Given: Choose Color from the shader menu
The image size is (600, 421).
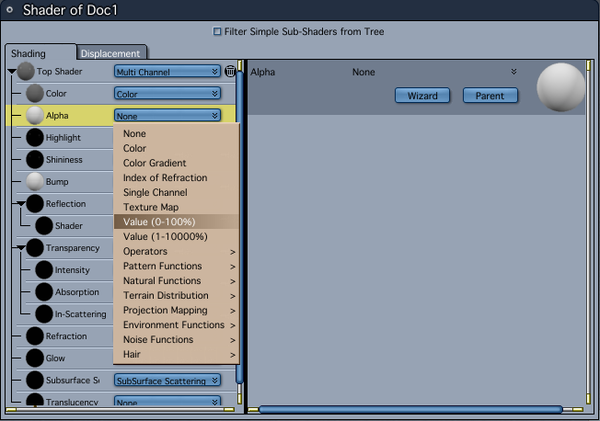Looking at the screenshot, I should pos(176,148).
